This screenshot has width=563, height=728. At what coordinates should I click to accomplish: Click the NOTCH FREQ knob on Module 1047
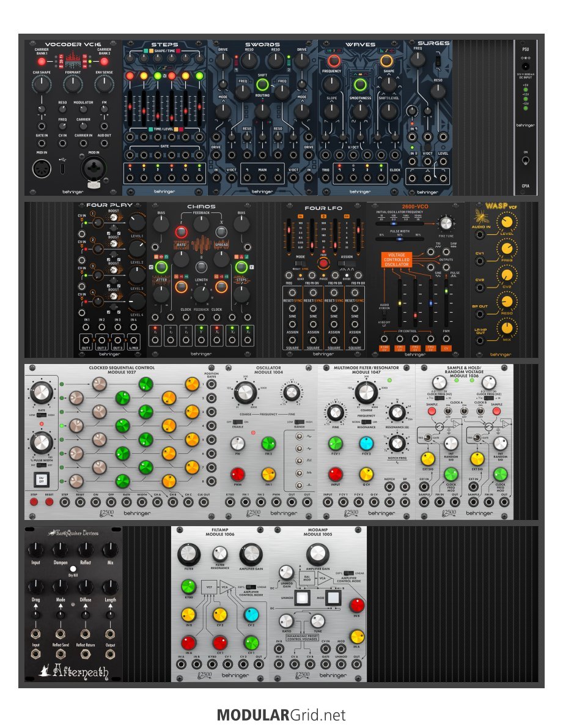coord(397,443)
